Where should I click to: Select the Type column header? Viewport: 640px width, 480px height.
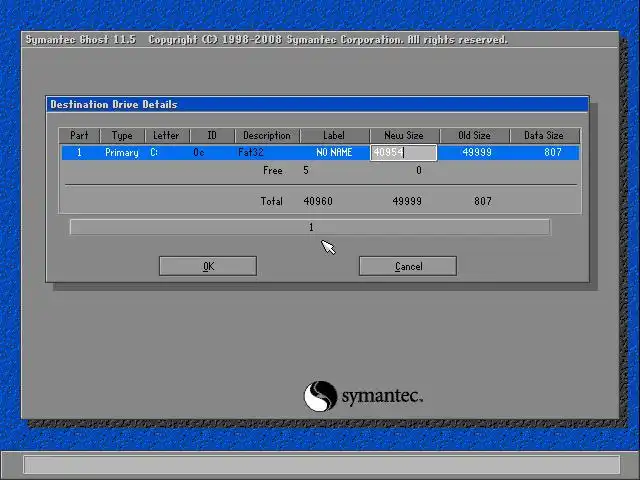pos(122,136)
